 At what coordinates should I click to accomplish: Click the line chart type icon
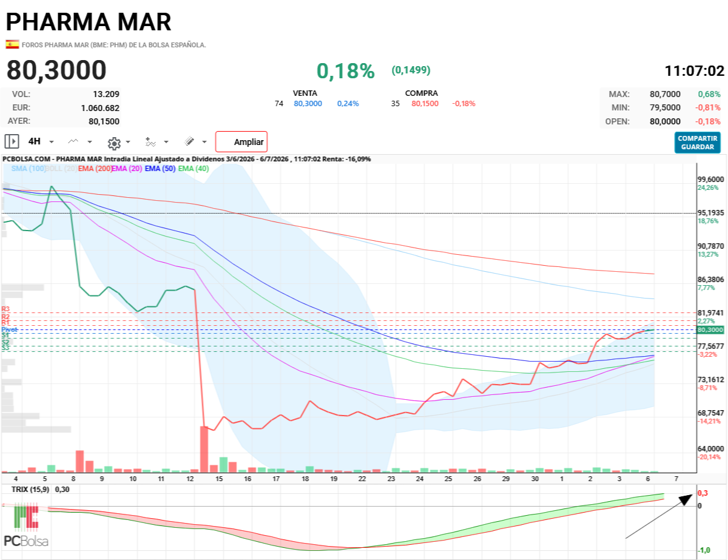pyautogui.click(x=73, y=142)
